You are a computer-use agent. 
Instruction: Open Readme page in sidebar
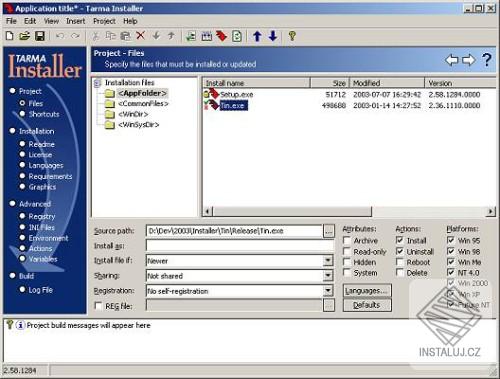[x=41, y=144]
